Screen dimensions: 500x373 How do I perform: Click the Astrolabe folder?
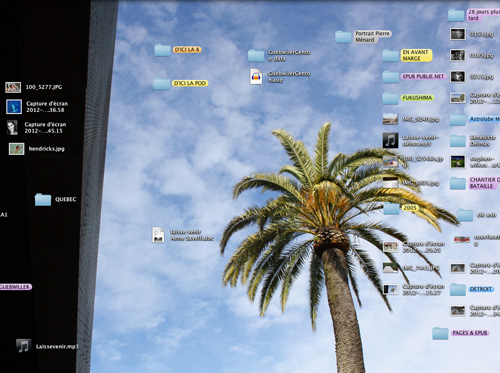tap(458, 119)
